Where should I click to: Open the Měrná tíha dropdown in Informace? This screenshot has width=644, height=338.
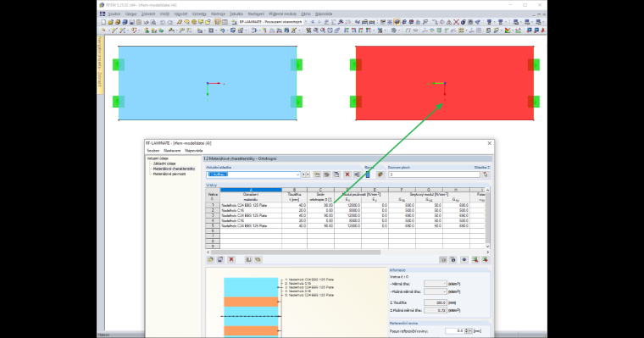(x=436, y=284)
